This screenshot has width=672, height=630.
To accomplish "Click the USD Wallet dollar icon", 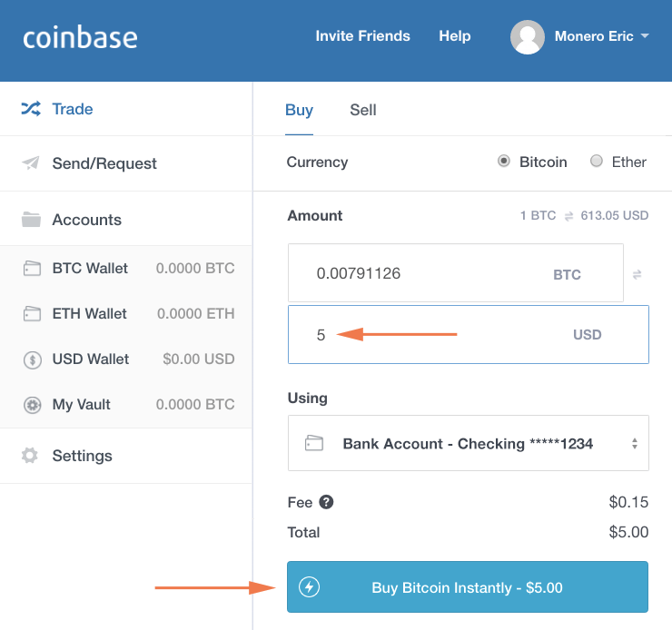I will [32, 359].
